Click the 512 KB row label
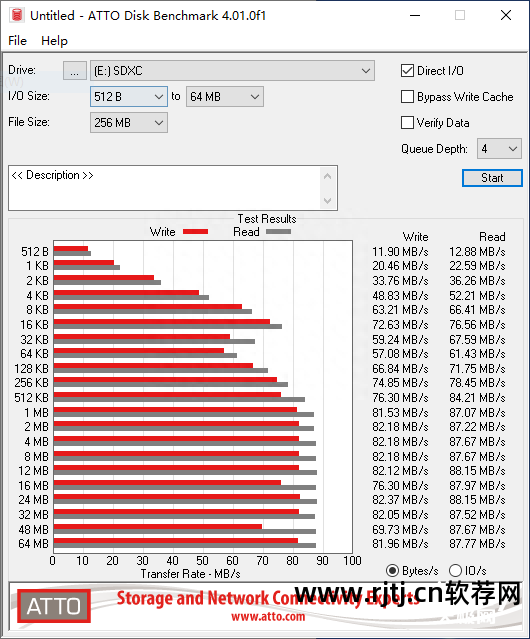Image resolution: width=530 pixels, height=639 pixels. (x=31, y=398)
